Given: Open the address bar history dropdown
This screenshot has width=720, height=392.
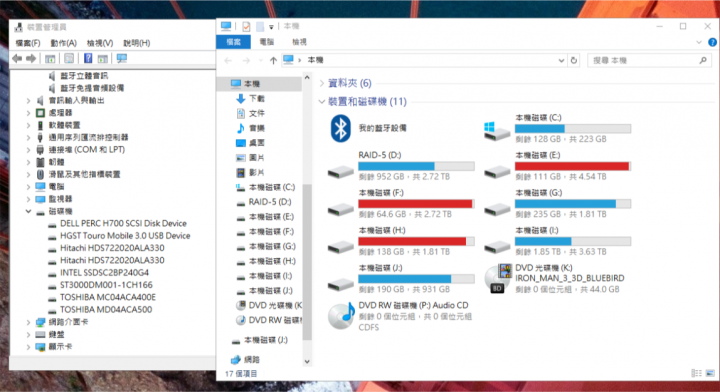Looking at the screenshot, I should 561,60.
